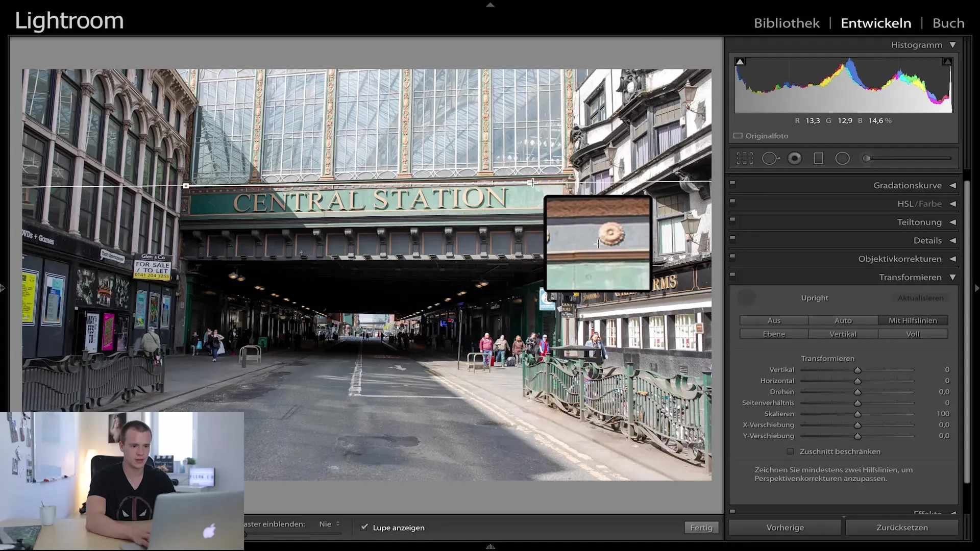980x551 pixels.
Task: Toggle Transformieren panel switch
Action: pyautogui.click(x=732, y=275)
